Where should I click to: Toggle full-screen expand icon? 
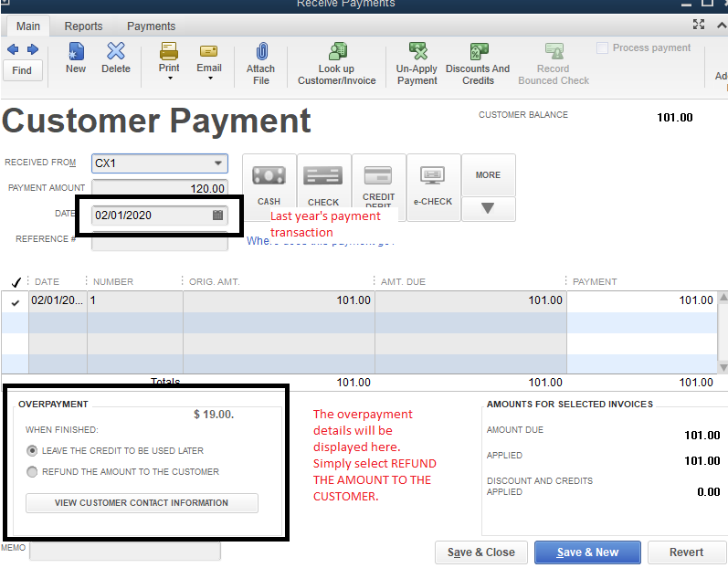(x=699, y=25)
